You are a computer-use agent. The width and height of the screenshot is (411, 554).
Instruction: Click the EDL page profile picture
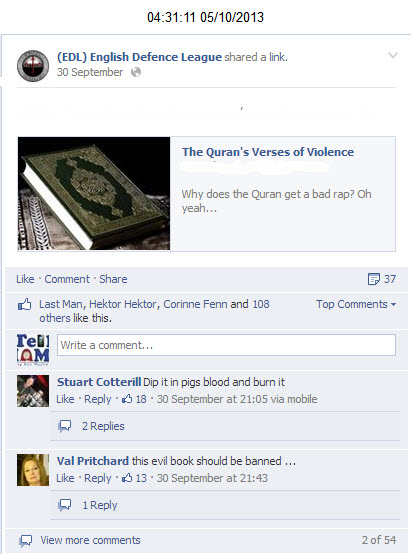(33, 66)
